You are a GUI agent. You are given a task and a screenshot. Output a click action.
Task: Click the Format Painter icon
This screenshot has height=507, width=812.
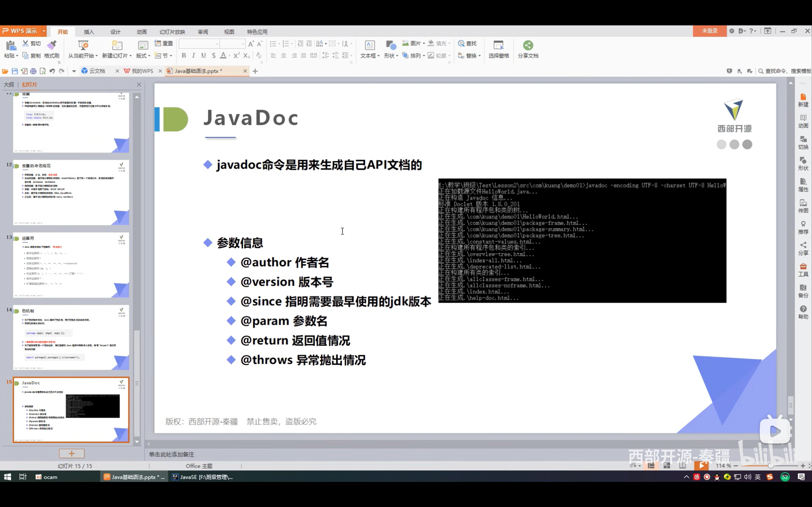[x=52, y=45]
